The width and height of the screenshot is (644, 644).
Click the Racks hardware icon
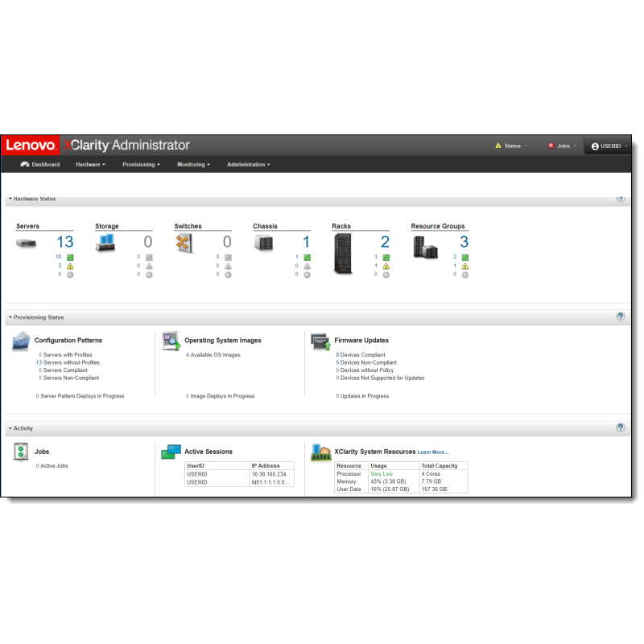pyautogui.click(x=343, y=254)
